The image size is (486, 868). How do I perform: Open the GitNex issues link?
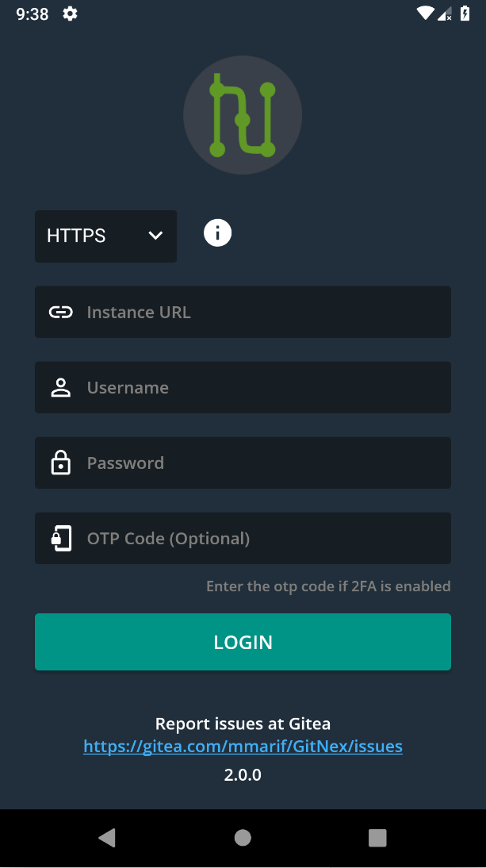click(243, 747)
